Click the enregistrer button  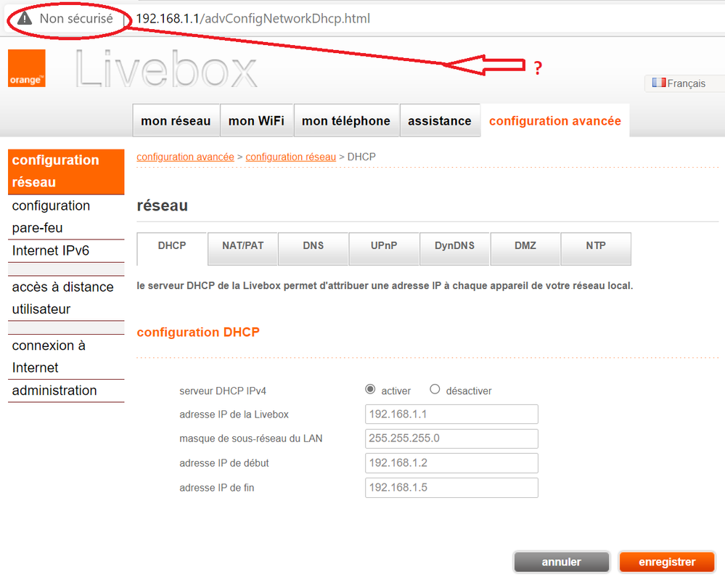tap(667, 562)
